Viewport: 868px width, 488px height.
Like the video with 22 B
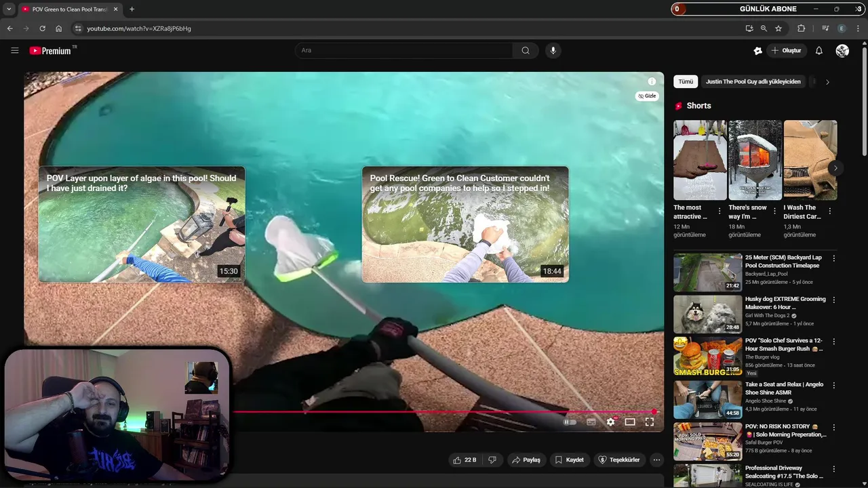[x=465, y=460]
